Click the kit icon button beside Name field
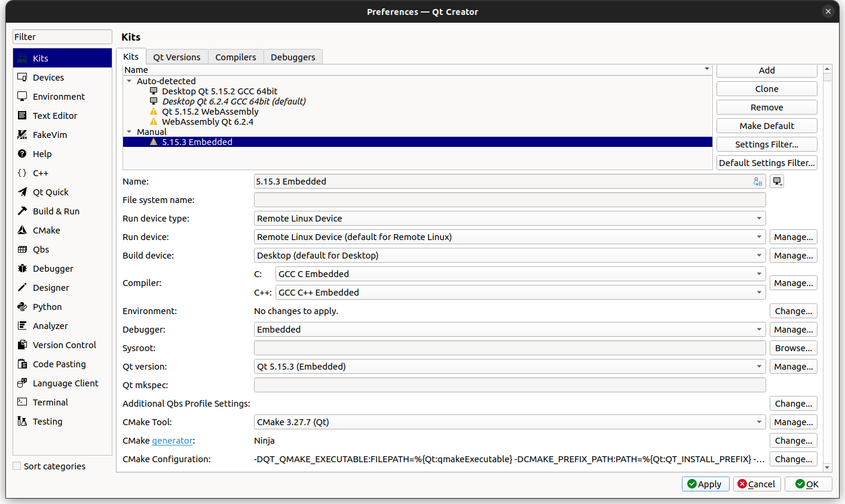Screen dimensions: 845x504 pyautogui.click(x=776, y=182)
